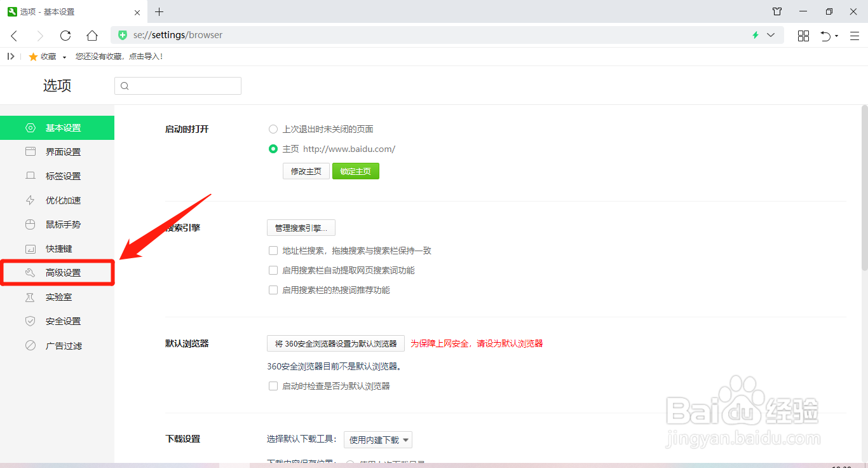Reload the page with refresh icon
This screenshot has width=868, height=468.
(65, 36)
